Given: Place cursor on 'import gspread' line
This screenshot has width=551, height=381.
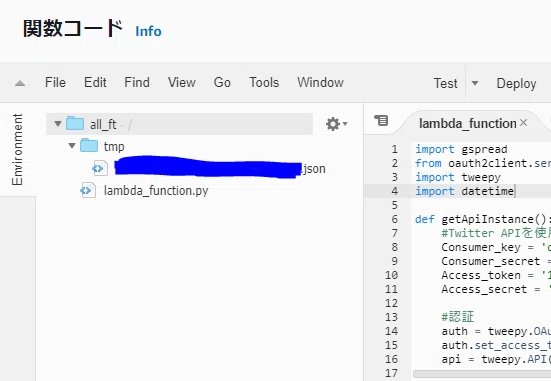Looking at the screenshot, I should click(461, 149).
